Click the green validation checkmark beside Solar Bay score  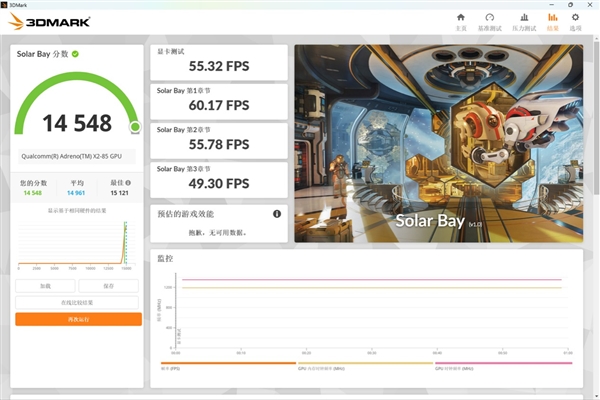point(75,54)
